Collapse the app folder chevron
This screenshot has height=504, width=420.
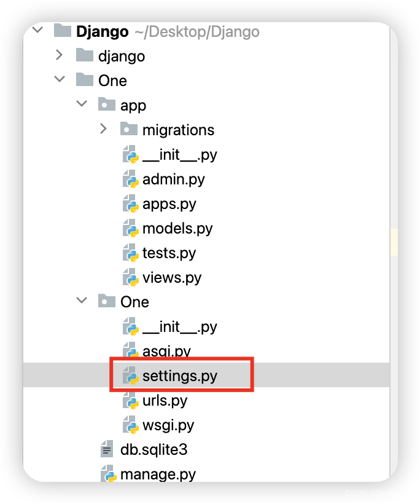[82, 104]
